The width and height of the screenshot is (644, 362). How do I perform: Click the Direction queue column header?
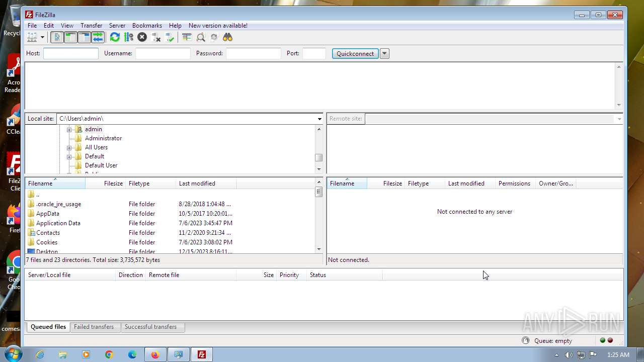[x=130, y=275]
